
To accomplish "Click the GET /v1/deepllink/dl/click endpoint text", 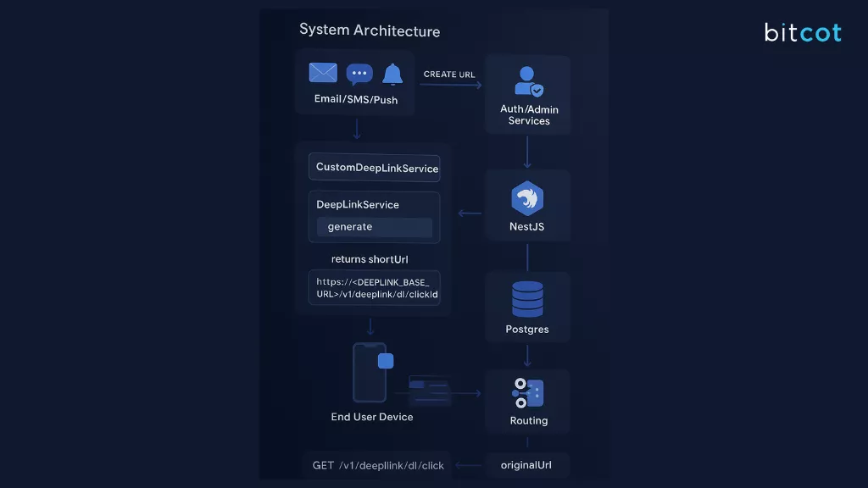I will coord(378,464).
